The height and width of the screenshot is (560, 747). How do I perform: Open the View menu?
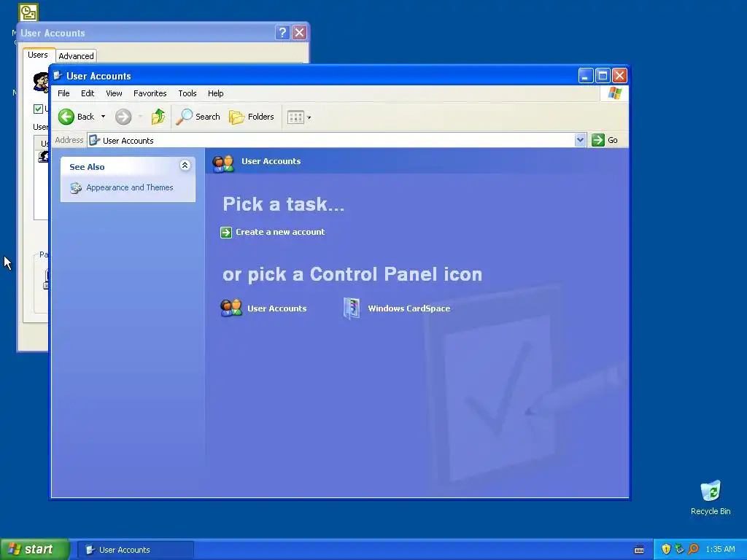tap(114, 93)
